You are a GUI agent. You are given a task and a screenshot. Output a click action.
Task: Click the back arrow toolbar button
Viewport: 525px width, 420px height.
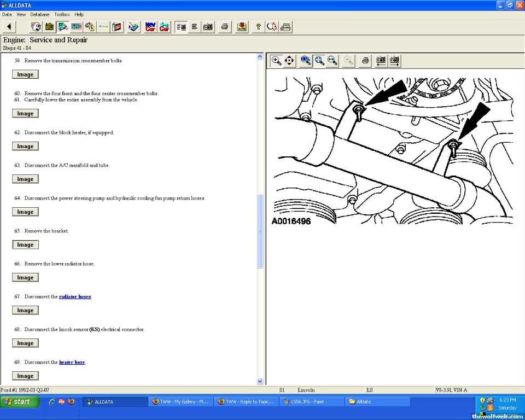coord(10,26)
